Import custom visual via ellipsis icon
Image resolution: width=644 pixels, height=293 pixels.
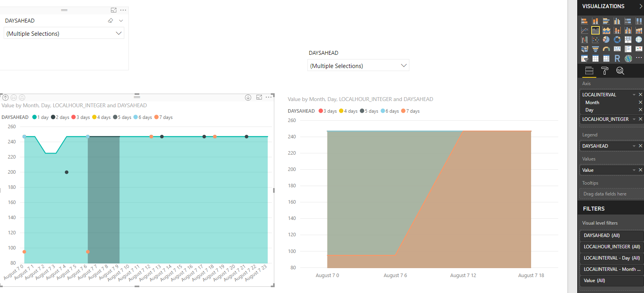[639, 58]
